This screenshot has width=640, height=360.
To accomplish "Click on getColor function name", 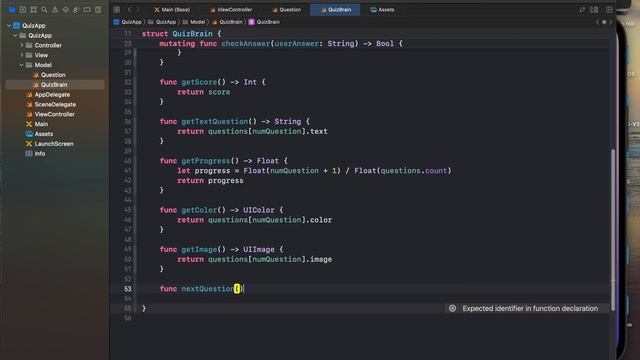I will click(199, 210).
